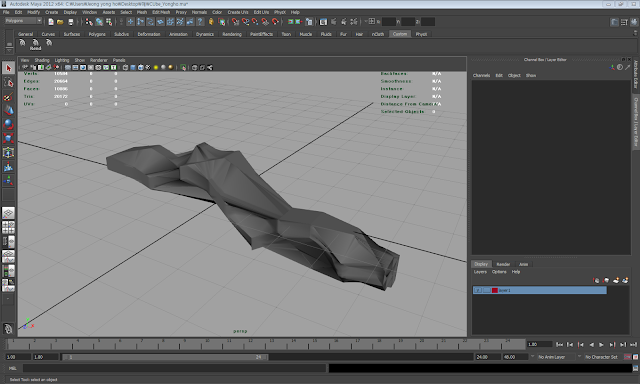Select by object type mode icon
Viewport: 640px width, 384px height.
pos(99,22)
